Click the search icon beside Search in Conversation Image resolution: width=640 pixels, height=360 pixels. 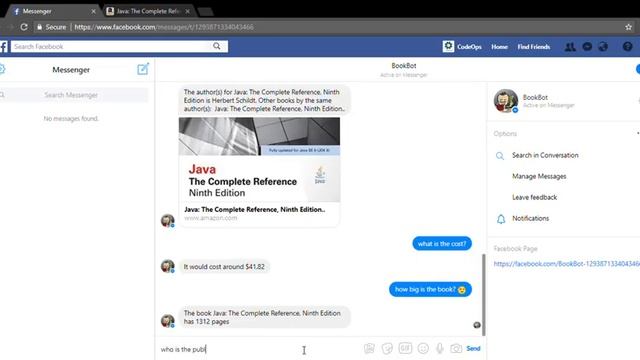(500, 156)
